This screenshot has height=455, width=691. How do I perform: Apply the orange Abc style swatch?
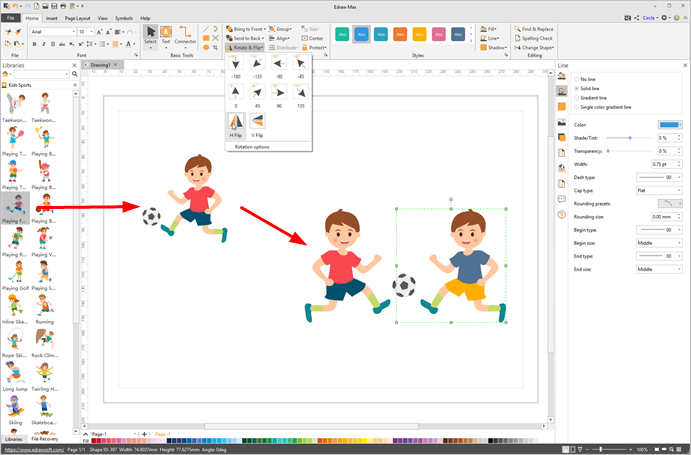point(400,34)
